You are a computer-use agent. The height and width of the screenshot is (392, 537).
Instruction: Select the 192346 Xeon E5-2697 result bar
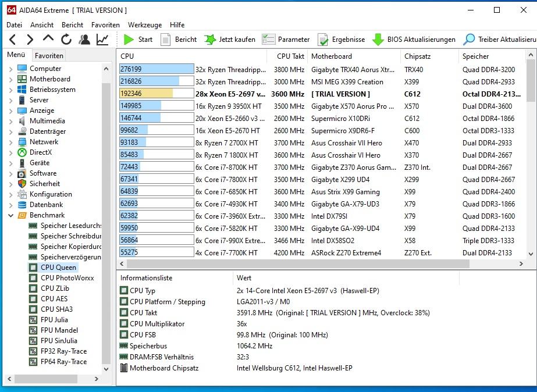click(157, 94)
